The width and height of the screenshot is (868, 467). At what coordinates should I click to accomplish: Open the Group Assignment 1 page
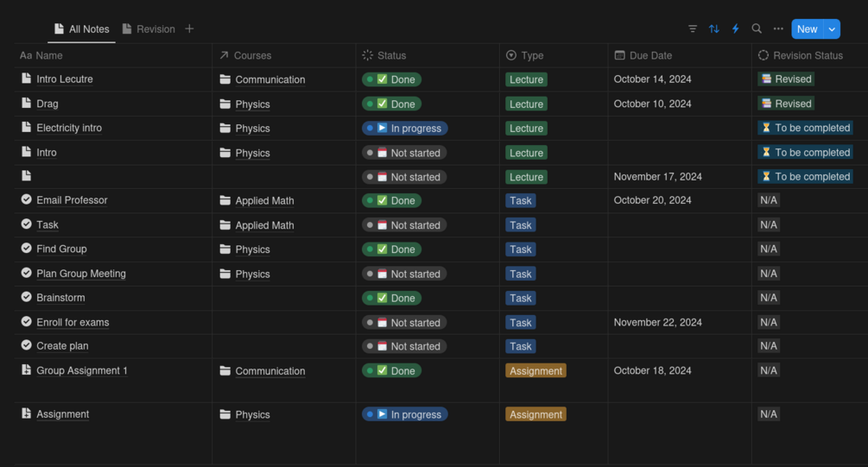click(82, 370)
